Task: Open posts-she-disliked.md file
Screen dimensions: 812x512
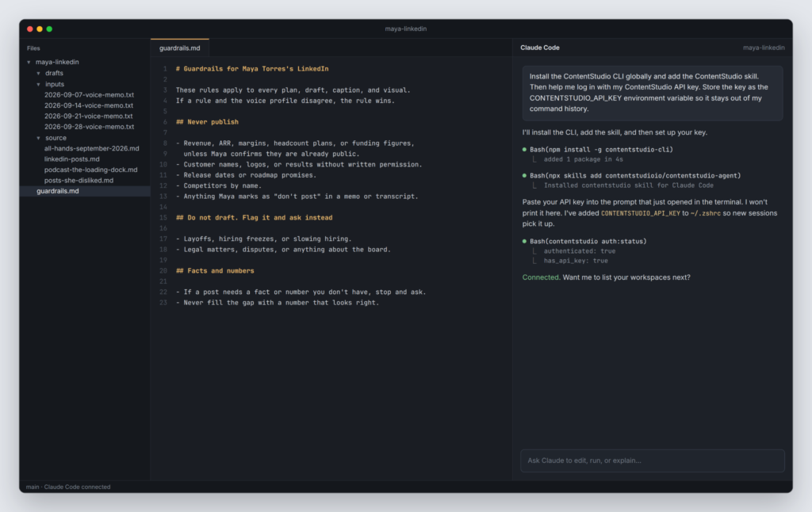Action: coord(79,180)
